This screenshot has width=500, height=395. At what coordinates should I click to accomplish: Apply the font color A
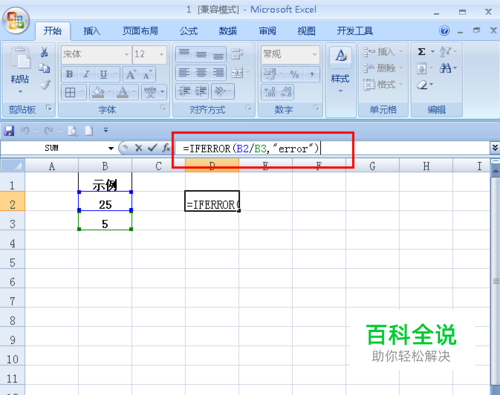123,92
